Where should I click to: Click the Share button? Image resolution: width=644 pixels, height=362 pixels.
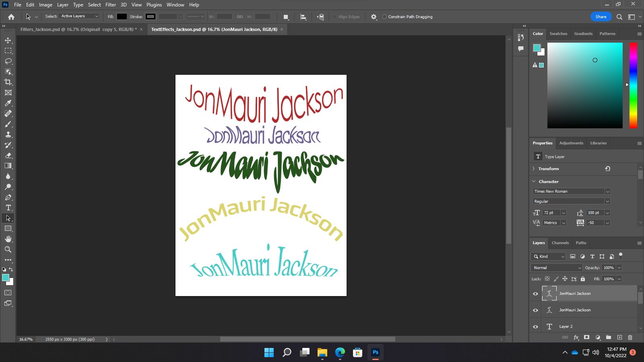(601, 17)
